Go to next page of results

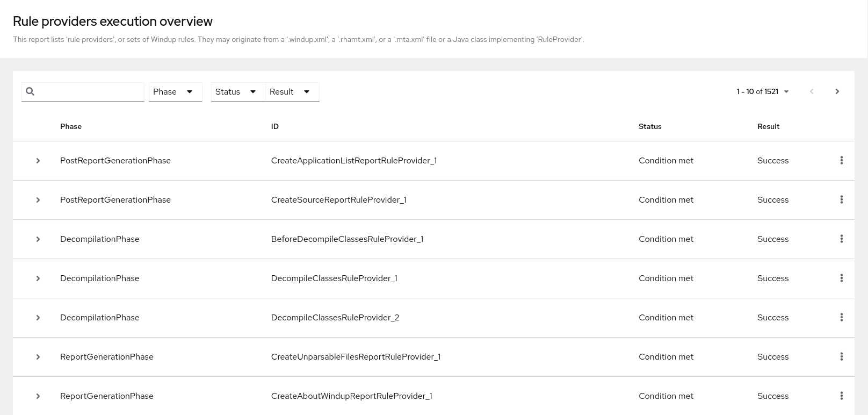(x=837, y=91)
